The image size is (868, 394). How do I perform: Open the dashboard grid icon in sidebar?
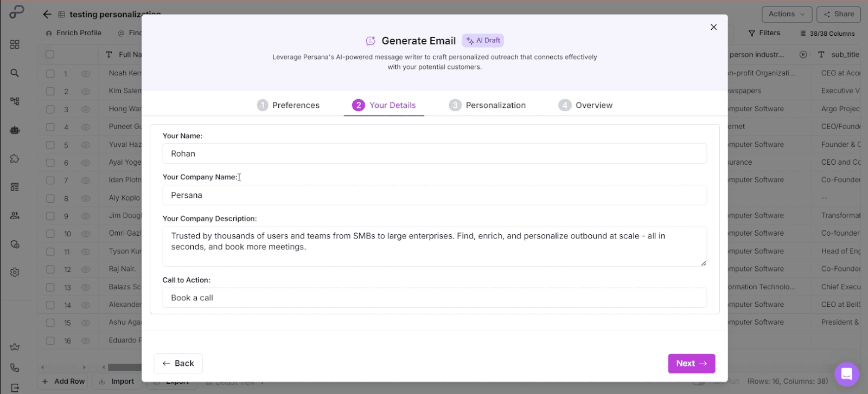pos(15,44)
